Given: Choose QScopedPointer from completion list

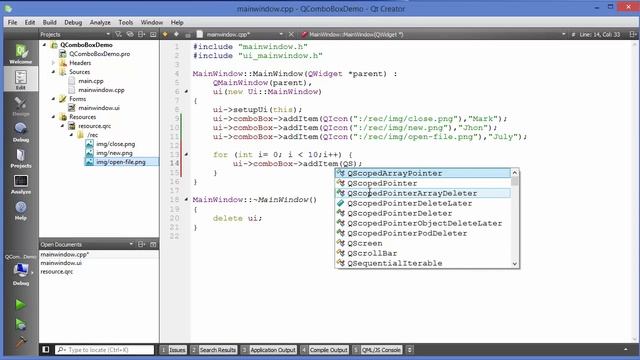Looking at the screenshot, I should 423,183.
